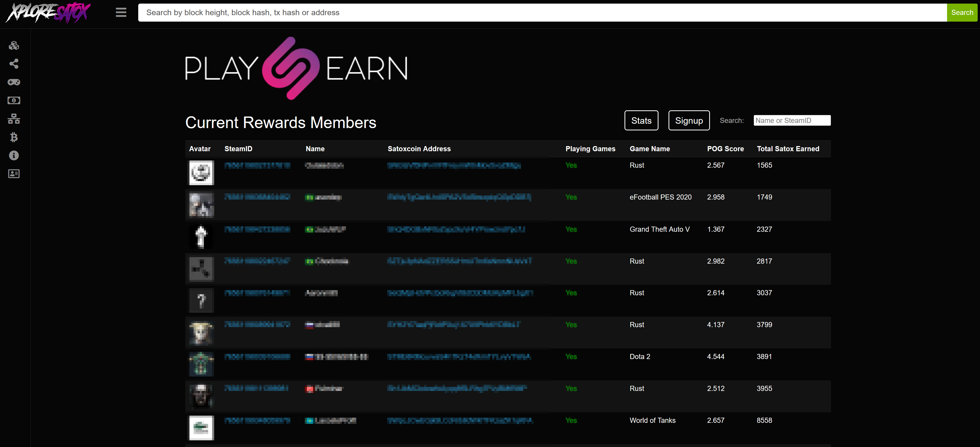Click POG score 2.512
This screenshot has width=980, height=447.
(x=716, y=388)
